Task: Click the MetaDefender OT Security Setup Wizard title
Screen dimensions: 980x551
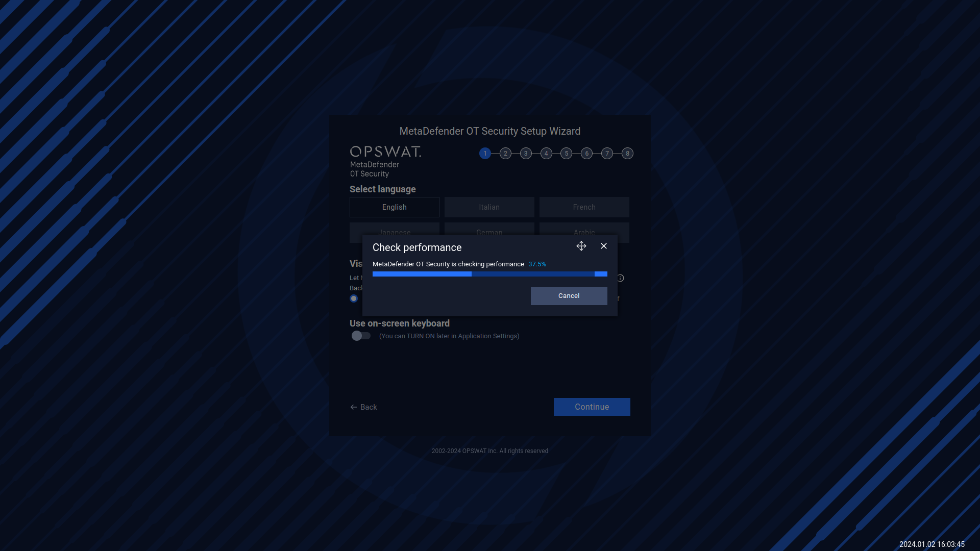Action: tap(490, 131)
